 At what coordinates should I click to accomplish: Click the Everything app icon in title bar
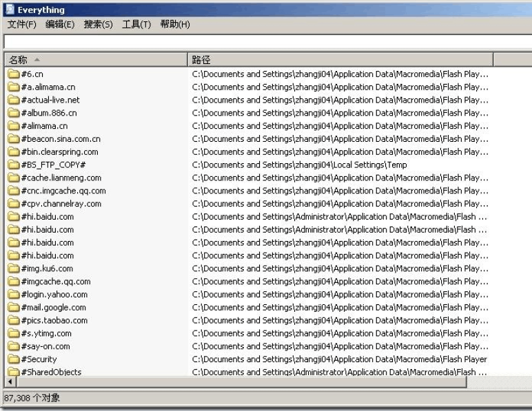point(10,10)
